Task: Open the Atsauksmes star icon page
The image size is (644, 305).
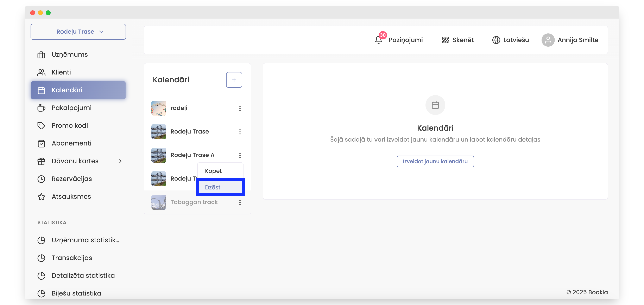Action: click(41, 197)
